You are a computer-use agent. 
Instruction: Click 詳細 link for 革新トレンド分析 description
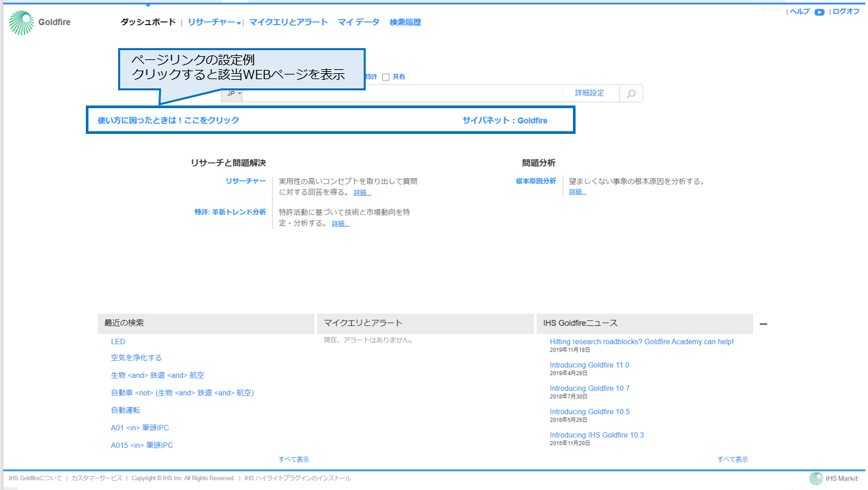[x=341, y=224]
